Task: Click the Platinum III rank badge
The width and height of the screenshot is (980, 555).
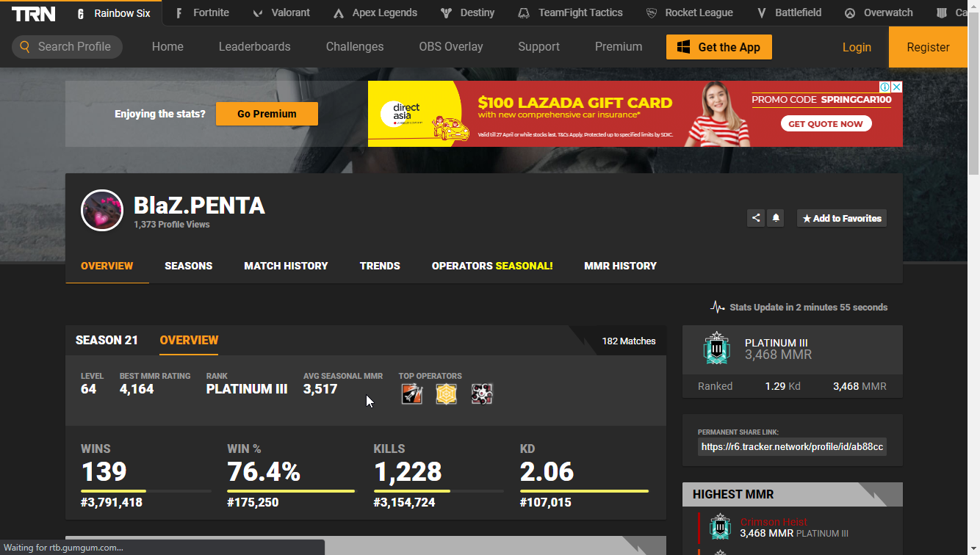Action: tap(716, 349)
